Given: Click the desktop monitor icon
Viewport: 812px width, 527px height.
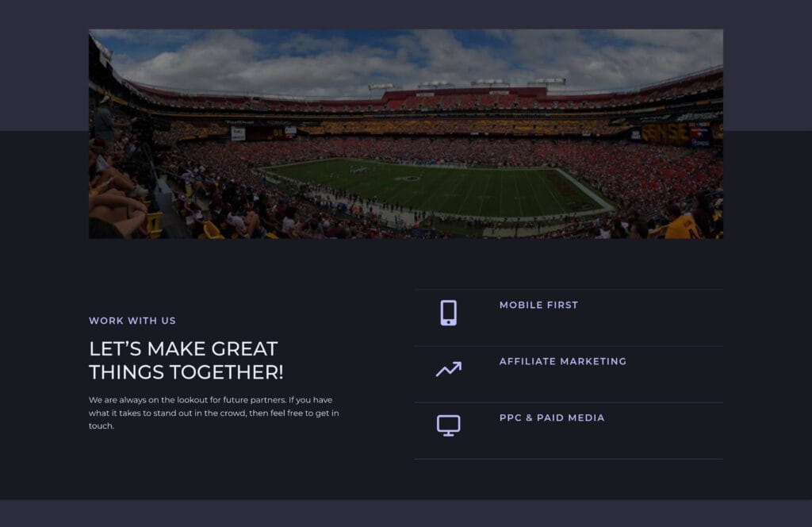Looking at the screenshot, I should coord(448,425).
